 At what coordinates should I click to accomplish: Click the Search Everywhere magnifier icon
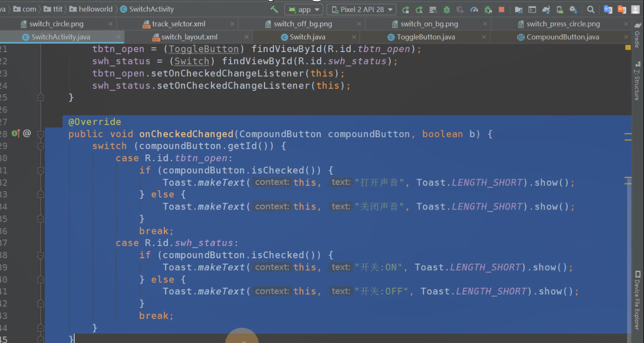[x=591, y=10]
